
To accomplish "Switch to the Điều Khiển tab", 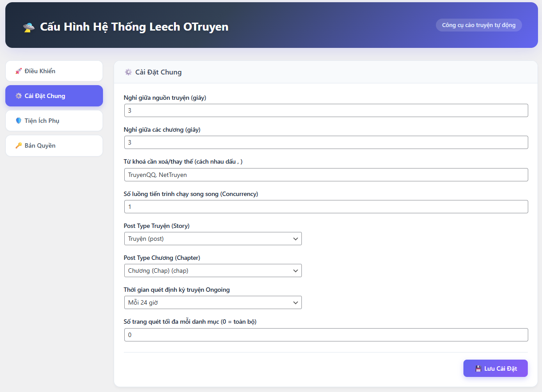I will click(x=54, y=71).
